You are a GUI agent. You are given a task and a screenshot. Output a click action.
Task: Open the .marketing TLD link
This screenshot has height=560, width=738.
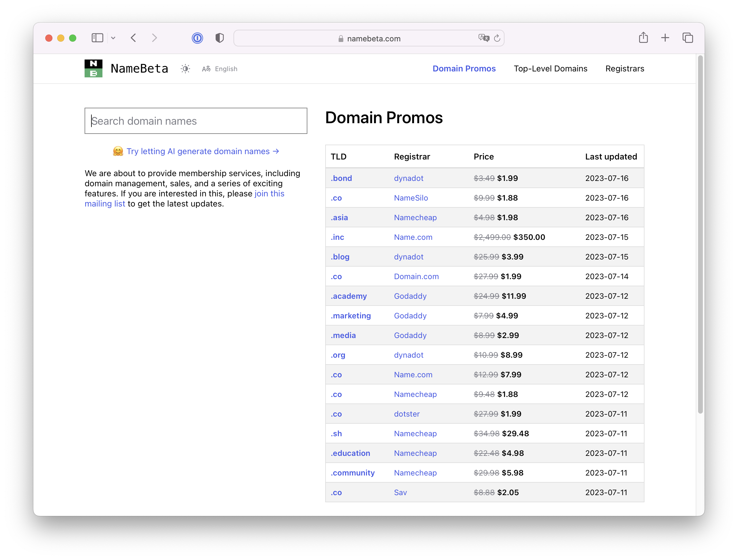point(351,316)
